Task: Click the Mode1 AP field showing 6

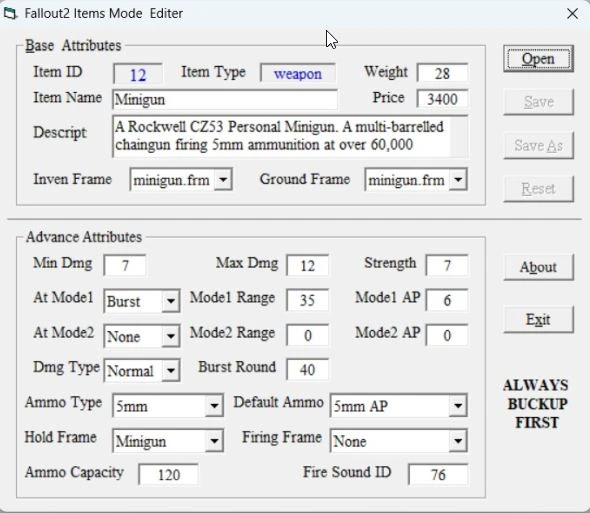Action: tap(447, 300)
